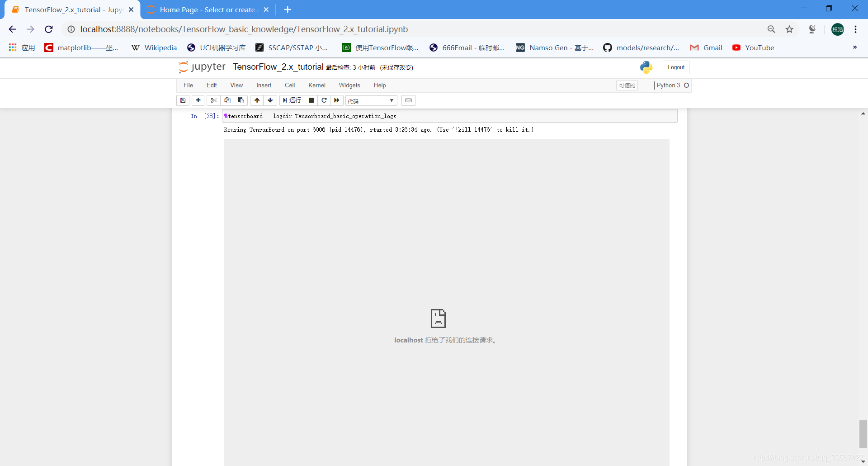Screen dimensions: 868x466
Task: Open the YouTube bookmark
Action: (x=753, y=48)
